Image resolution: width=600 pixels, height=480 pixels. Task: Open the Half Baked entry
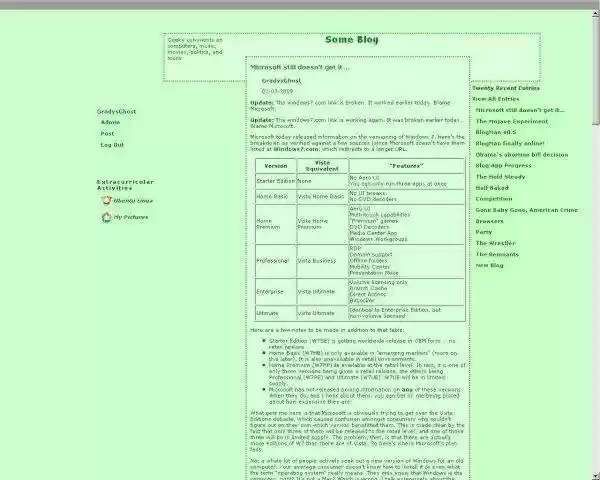pyautogui.click(x=492, y=188)
